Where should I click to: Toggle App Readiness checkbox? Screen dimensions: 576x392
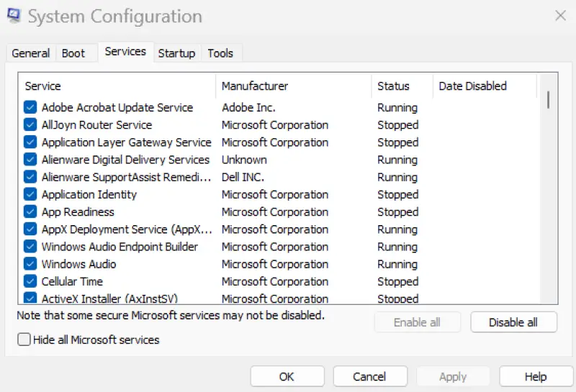(30, 211)
